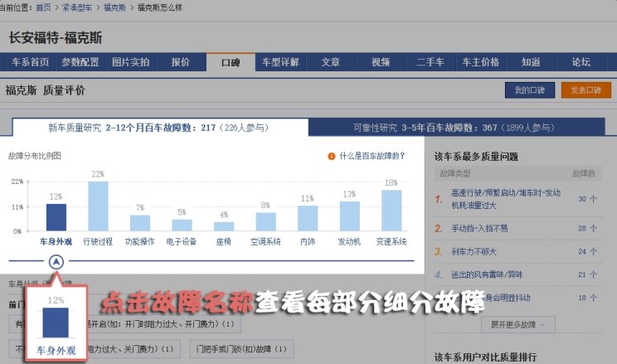
Task: Click the 功能操作 7% bar
Action: point(140,223)
